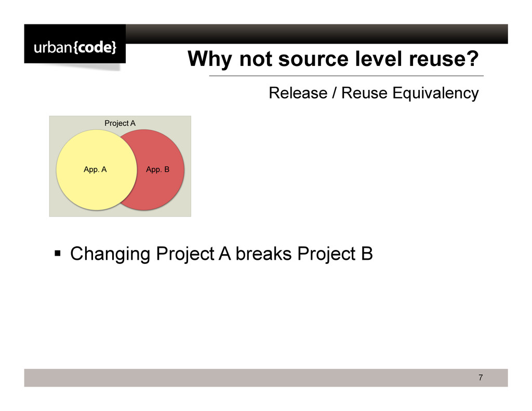532x411 pixels.
Task: Click the bullet text 'Changing Project A breaks Project B'
Action: point(221,254)
